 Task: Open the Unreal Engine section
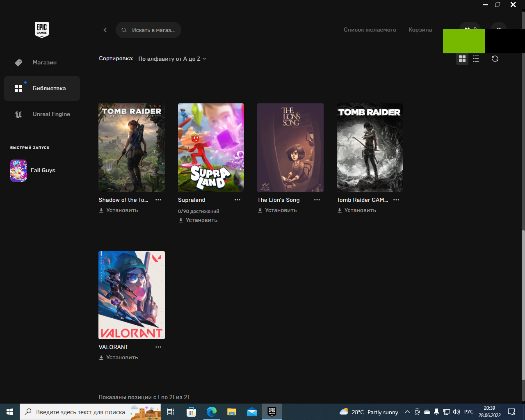coord(42,114)
